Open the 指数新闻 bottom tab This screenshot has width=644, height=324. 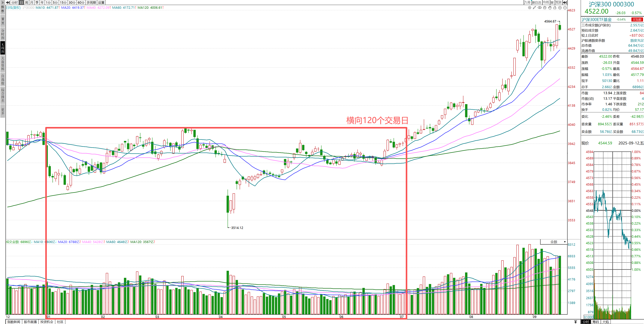14,322
